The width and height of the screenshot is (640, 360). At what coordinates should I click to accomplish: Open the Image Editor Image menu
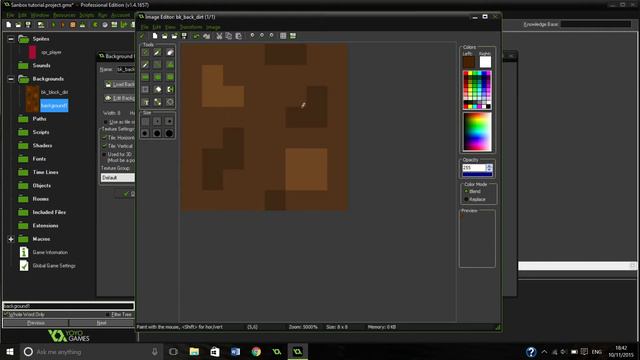pyautogui.click(x=213, y=27)
